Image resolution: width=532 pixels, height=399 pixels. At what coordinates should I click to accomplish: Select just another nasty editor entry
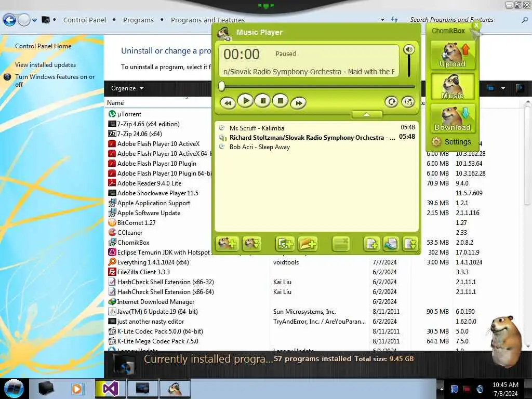coord(151,321)
